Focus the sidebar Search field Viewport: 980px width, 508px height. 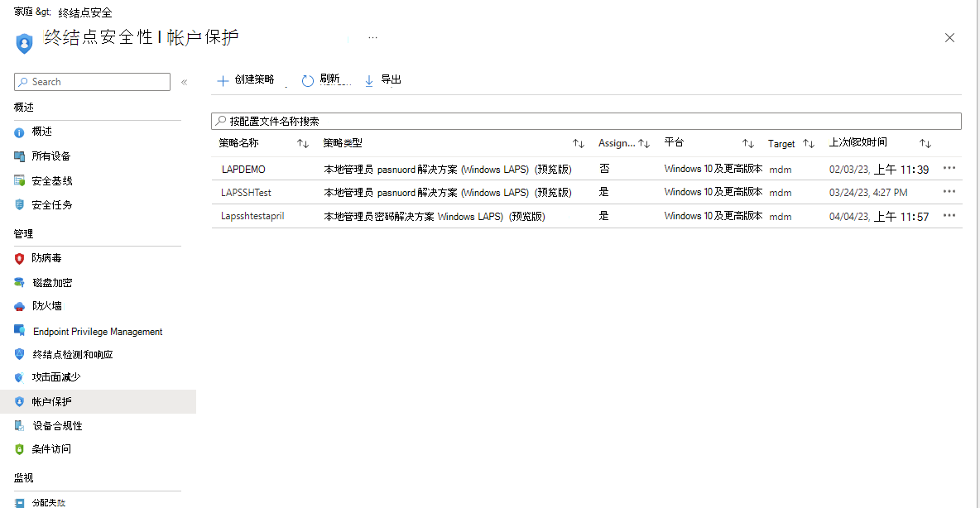92,82
